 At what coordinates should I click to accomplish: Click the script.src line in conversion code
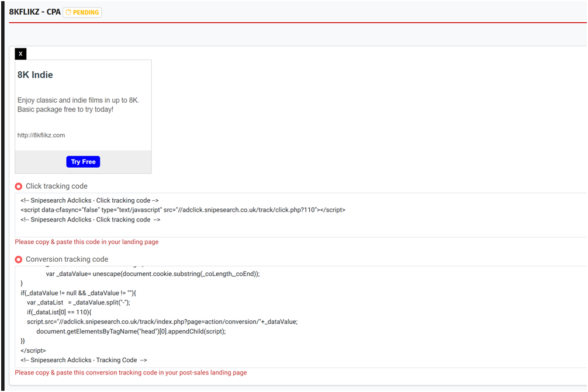coord(162,321)
